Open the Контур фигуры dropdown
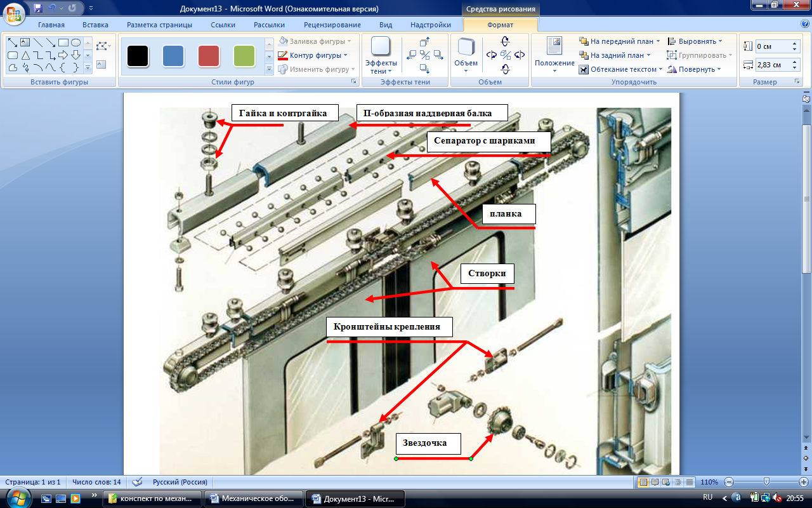812x508 pixels. point(313,55)
